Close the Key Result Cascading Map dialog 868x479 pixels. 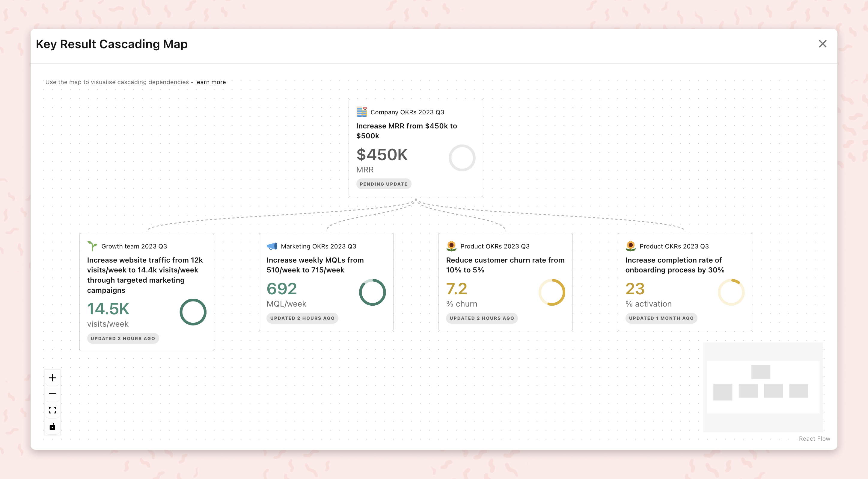click(822, 44)
